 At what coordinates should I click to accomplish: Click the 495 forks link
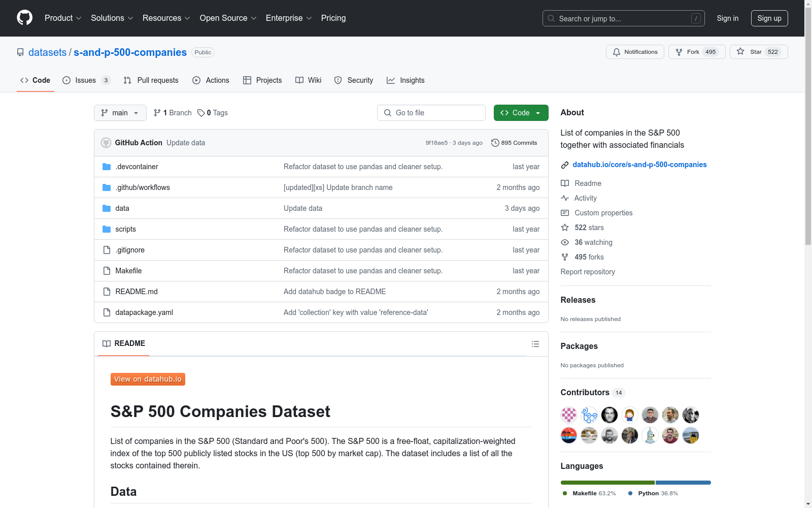tap(589, 257)
